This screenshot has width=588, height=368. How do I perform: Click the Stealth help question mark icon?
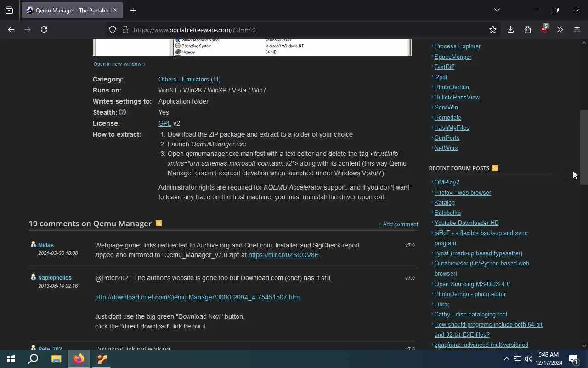click(122, 112)
